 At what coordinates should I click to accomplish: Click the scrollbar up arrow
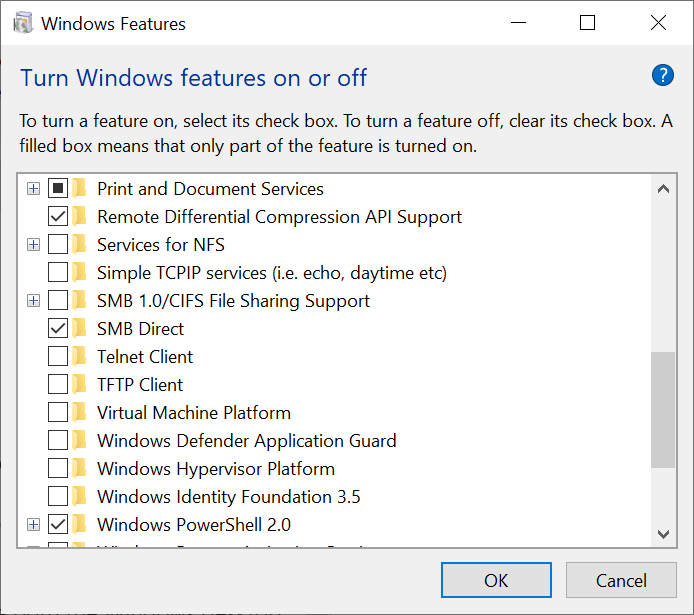click(663, 189)
